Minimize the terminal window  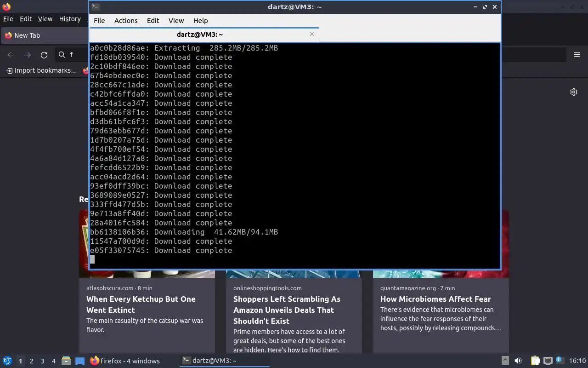click(475, 6)
